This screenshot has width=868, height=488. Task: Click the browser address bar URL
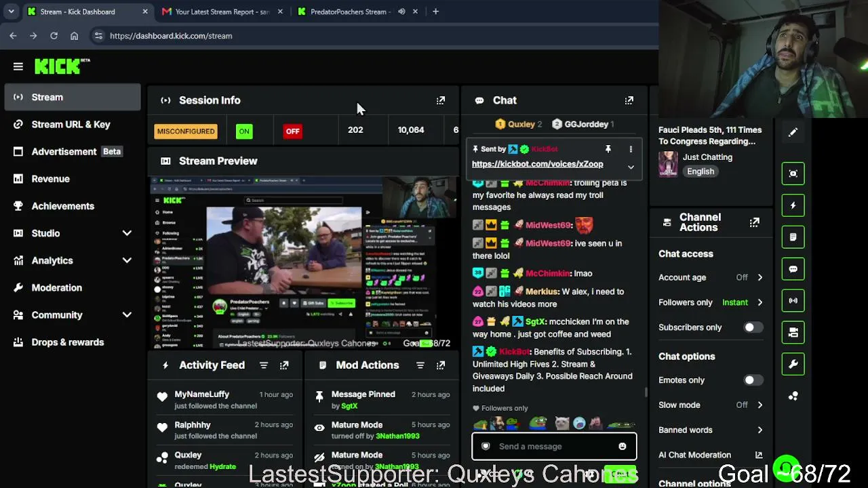coord(171,36)
